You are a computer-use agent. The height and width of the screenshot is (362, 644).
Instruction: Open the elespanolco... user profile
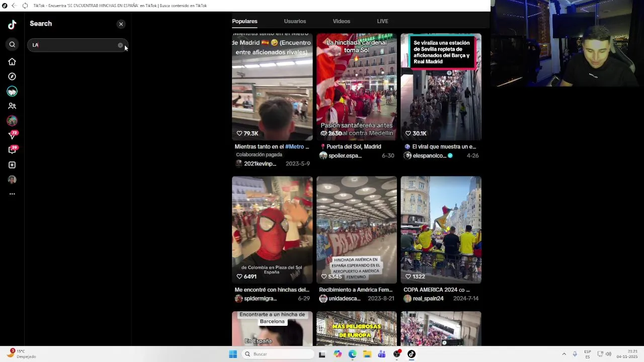tap(429, 156)
